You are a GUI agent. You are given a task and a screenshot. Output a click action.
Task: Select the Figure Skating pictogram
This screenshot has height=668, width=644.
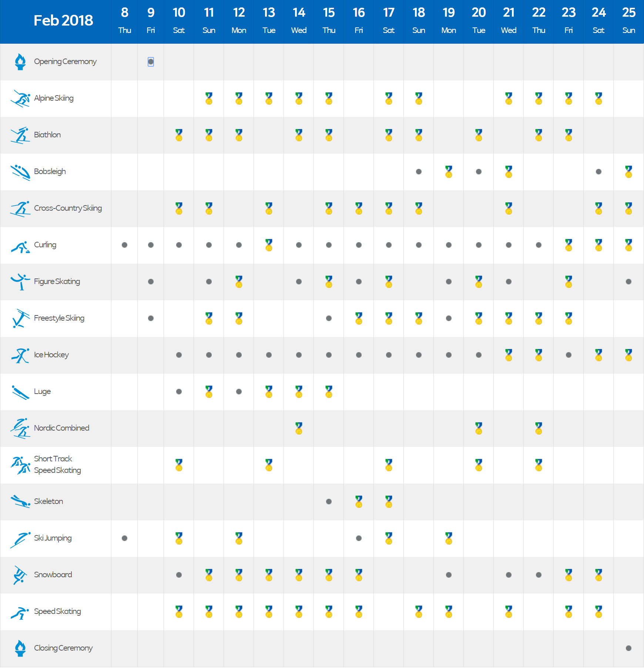(20, 282)
